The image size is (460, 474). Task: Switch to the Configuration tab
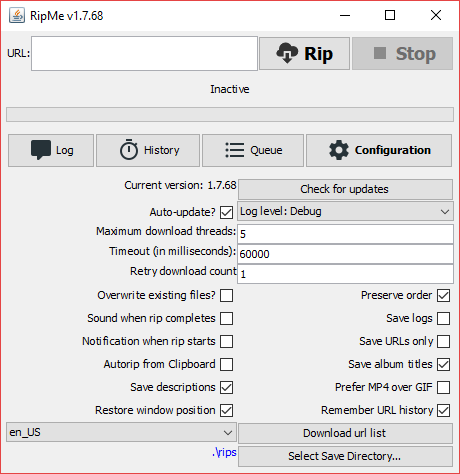tap(379, 150)
